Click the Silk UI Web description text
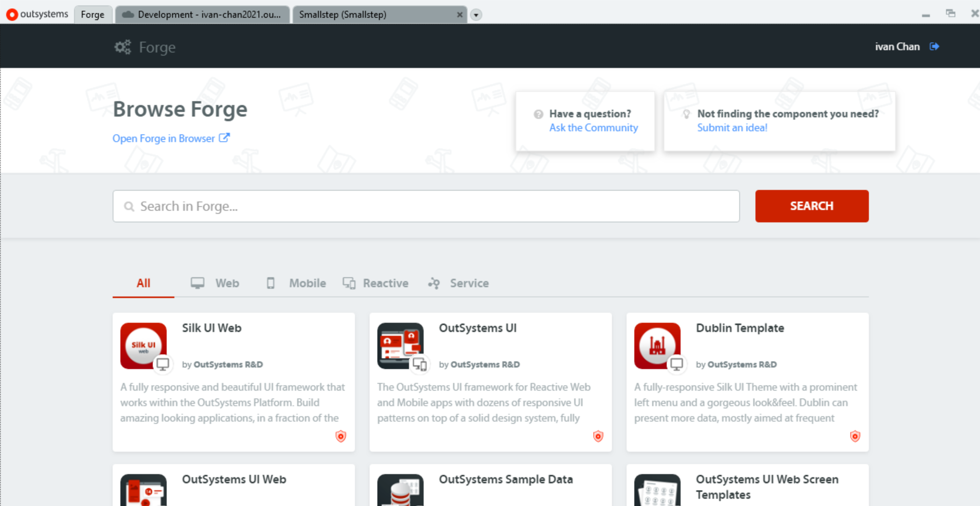The width and height of the screenshot is (980, 506). tap(233, 403)
